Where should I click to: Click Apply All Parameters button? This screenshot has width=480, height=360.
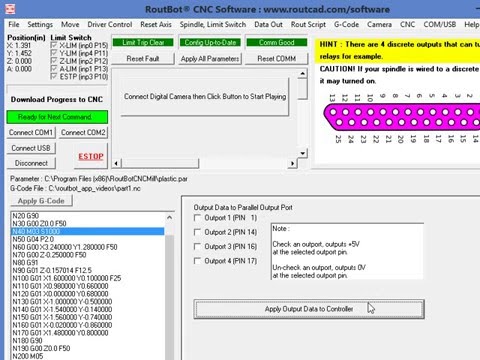(x=210, y=59)
